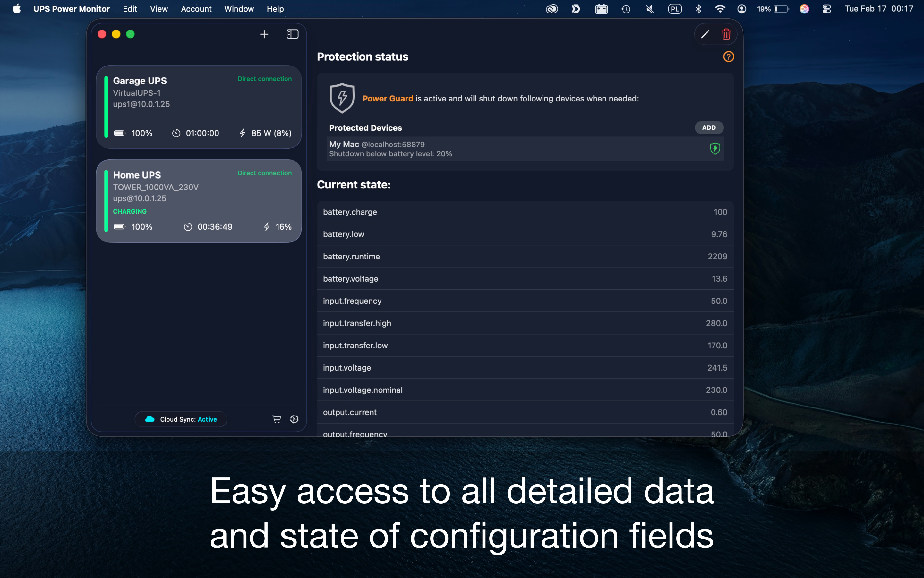924x578 pixels.
Task: Click the output.current row
Action: pyautogui.click(x=525, y=412)
